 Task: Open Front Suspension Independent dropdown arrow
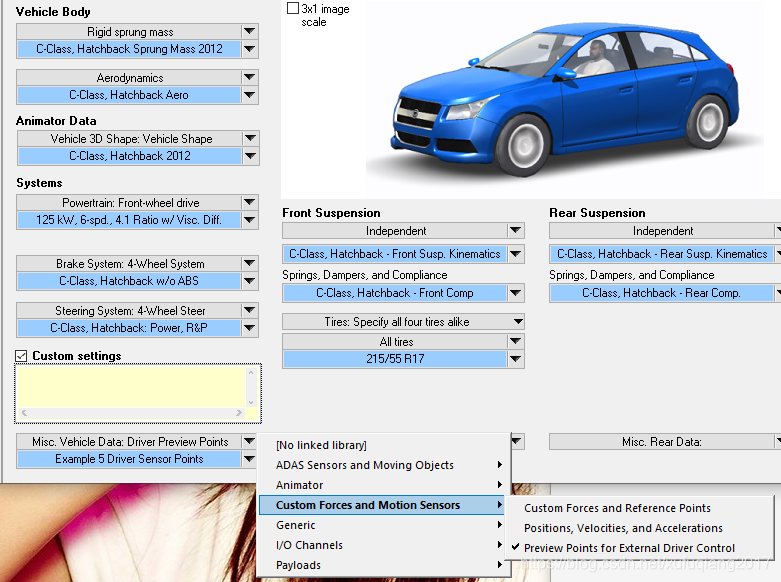(516, 231)
